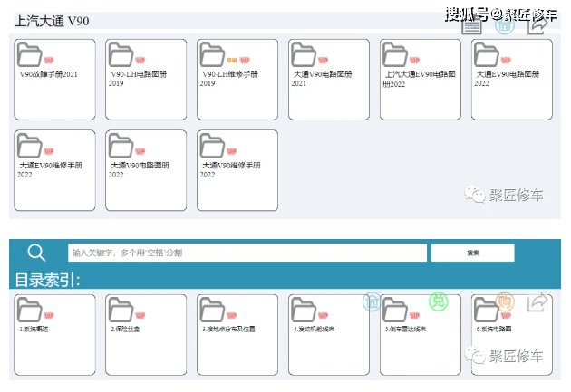The width and height of the screenshot is (571, 392).
Task: Click the green 免 circle icon
Action: click(x=438, y=301)
